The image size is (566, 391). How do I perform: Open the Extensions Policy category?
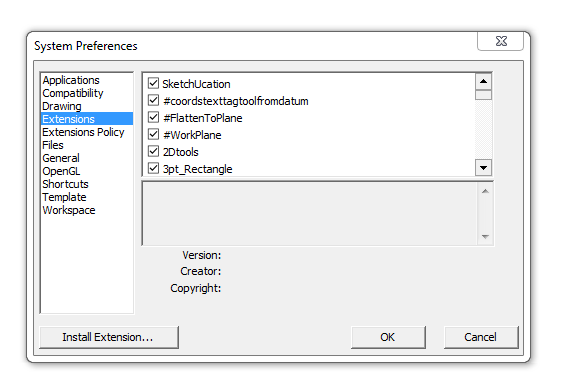pyautogui.click(x=83, y=132)
